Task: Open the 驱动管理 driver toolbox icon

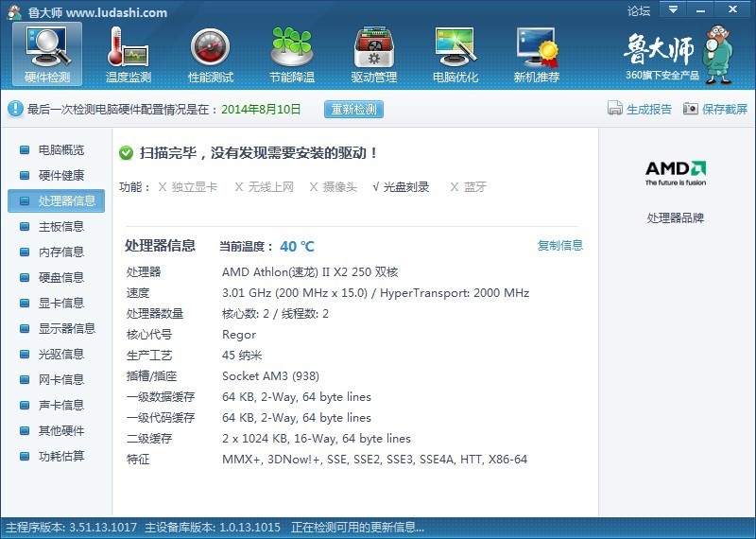Action: coord(373,54)
